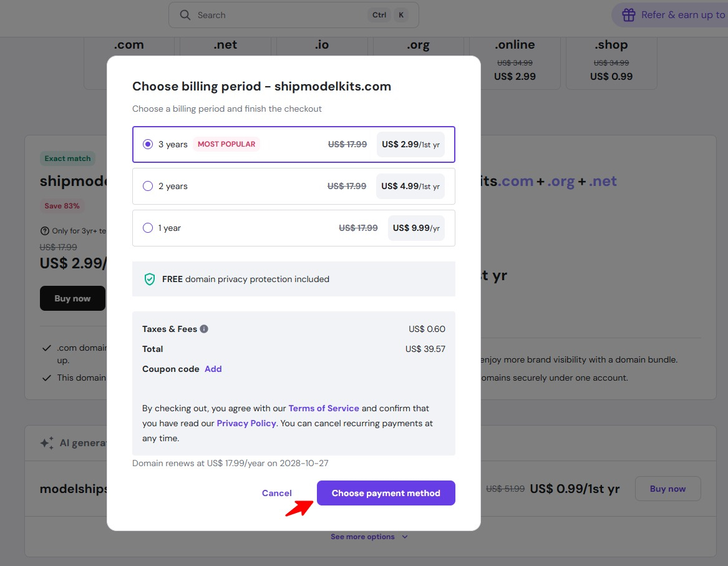Click the green shield privacy protection icon
The width and height of the screenshot is (728, 566).
tap(150, 279)
